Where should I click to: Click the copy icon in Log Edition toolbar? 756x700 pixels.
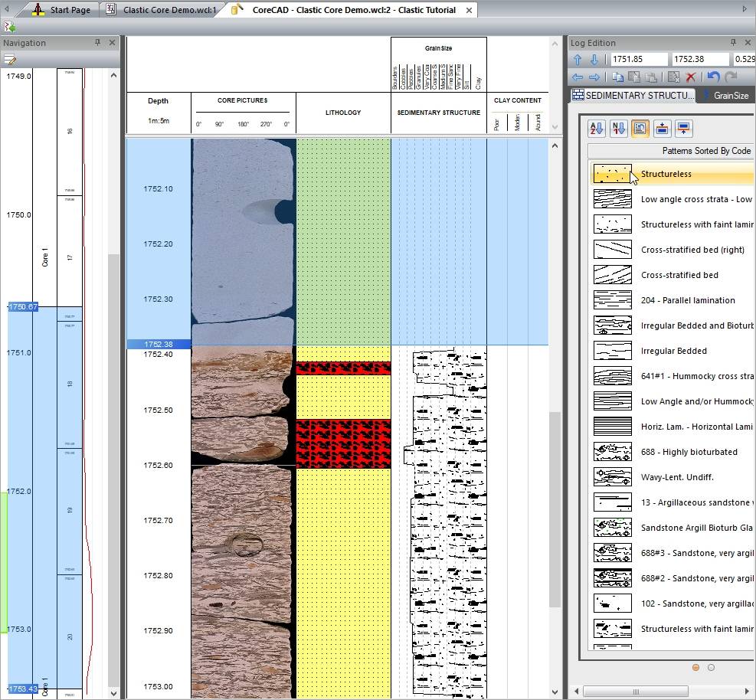[617, 77]
